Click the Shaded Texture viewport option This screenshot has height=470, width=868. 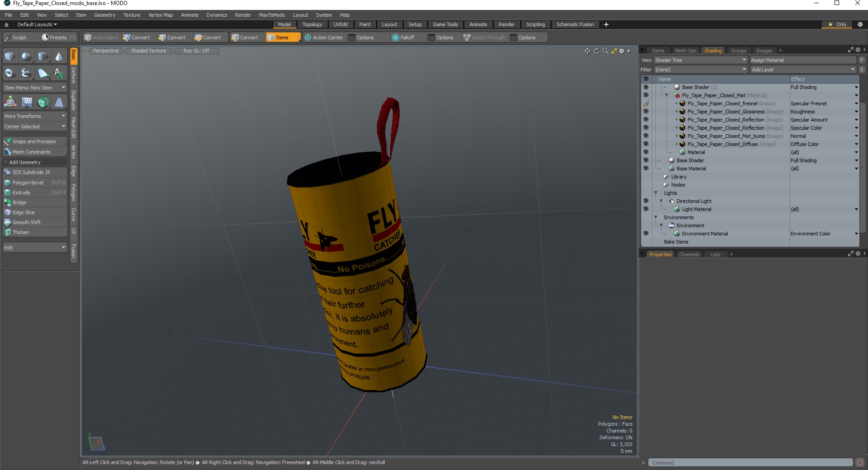tap(149, 51)
